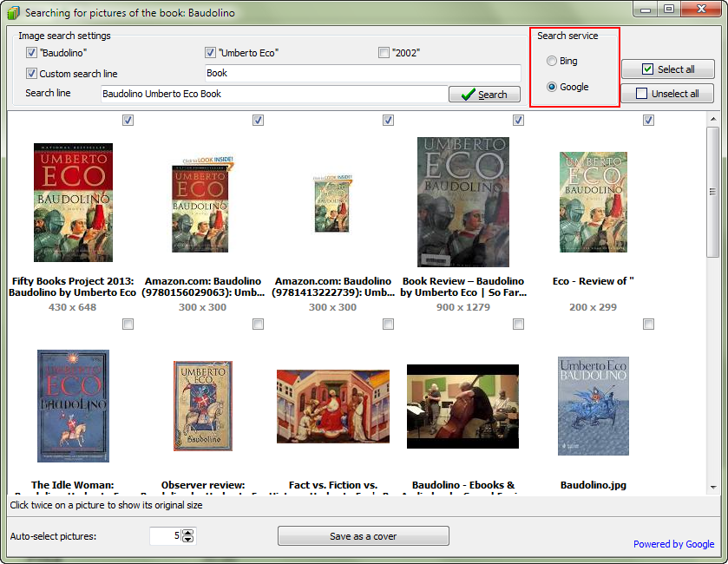Enable the "2002" keyword checkbox
728x564 pixels.
pyautogui.click(x=384, y=52)
